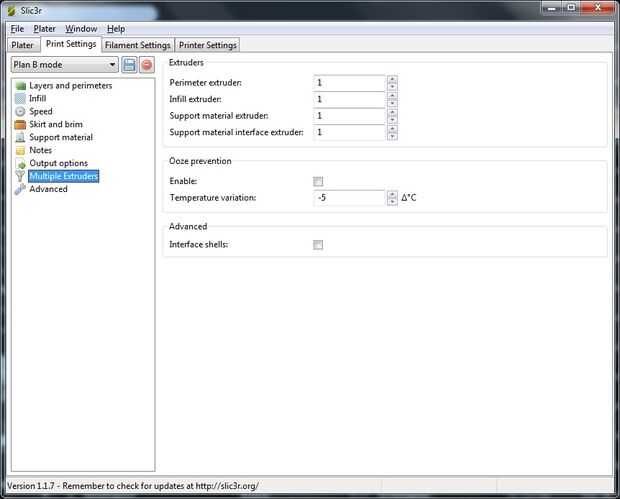Switch to the Printer Settings tab
The height and width of the screenshot is (499, 620).
(208, 45)
